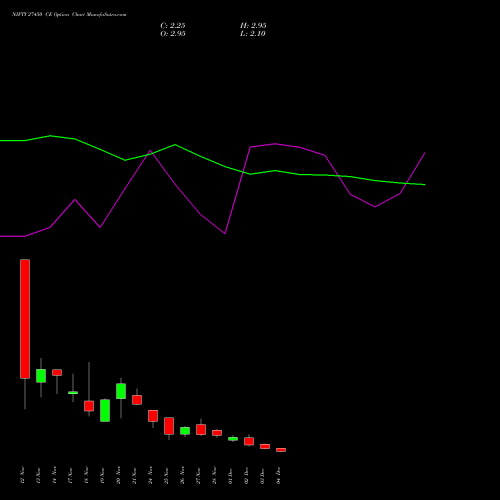Click the 14 Nov date label
The height and width of the screenshot is (500, 500).
[55, 475]
